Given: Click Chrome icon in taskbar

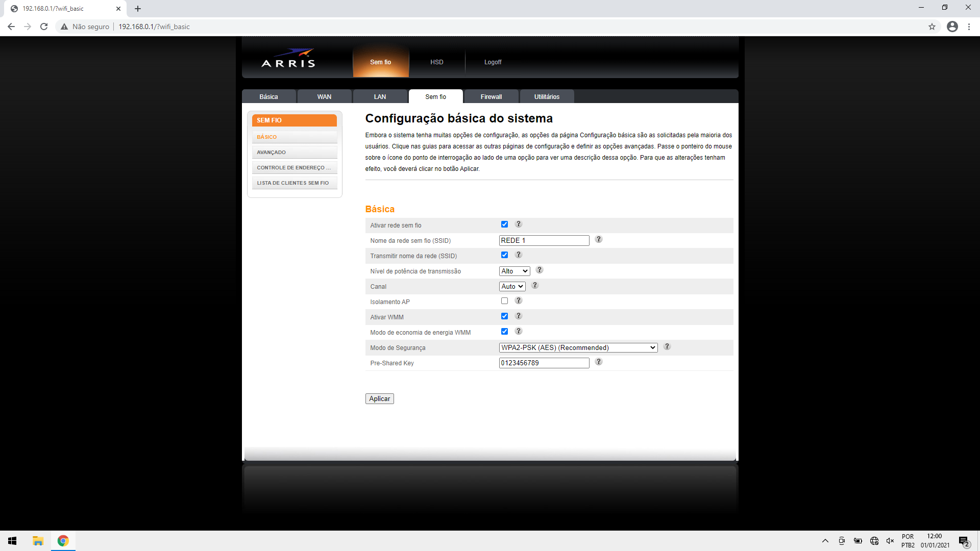Looking at the screenshot, I should point(63,541).
